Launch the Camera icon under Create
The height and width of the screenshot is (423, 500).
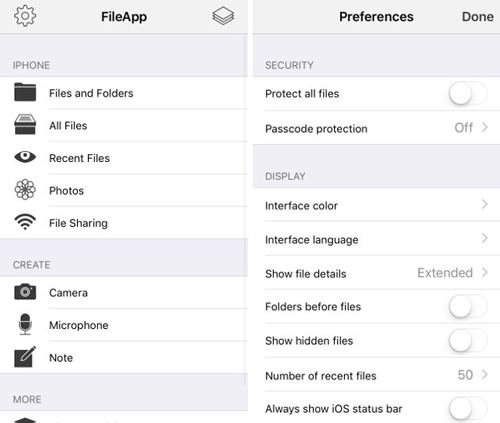point(25,292)
